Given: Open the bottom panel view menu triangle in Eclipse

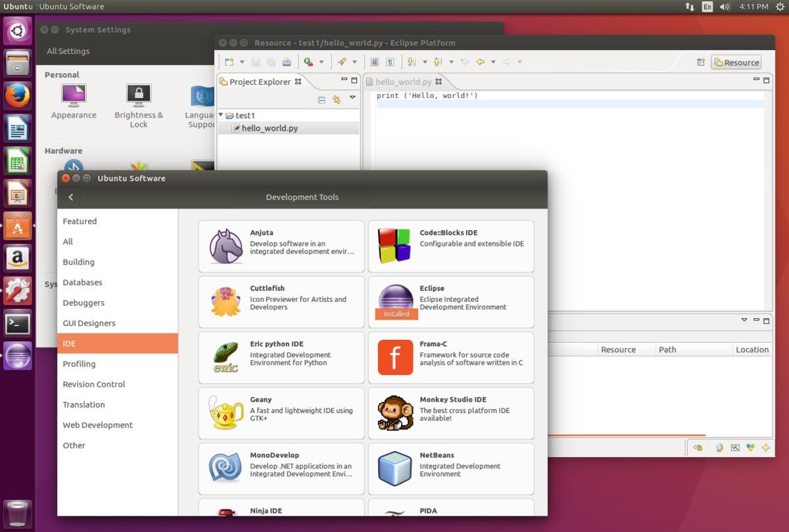Looking at the screenshot, I should click(x=744, y=320).
